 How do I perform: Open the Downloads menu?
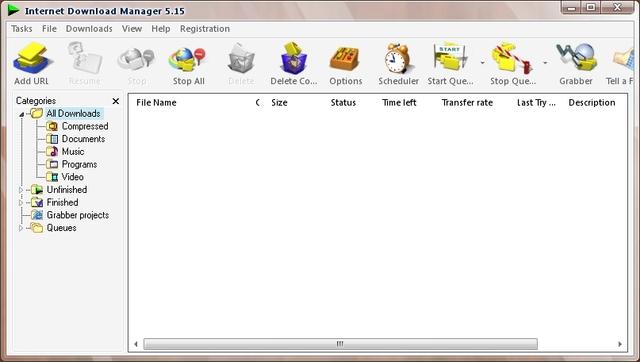pyautogui.click(x=89, y=29)
